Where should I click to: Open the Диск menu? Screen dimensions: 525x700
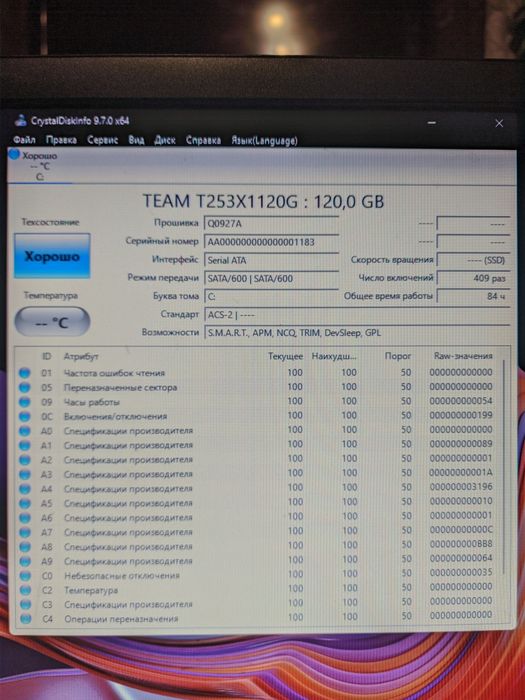(x=165, y=140)
